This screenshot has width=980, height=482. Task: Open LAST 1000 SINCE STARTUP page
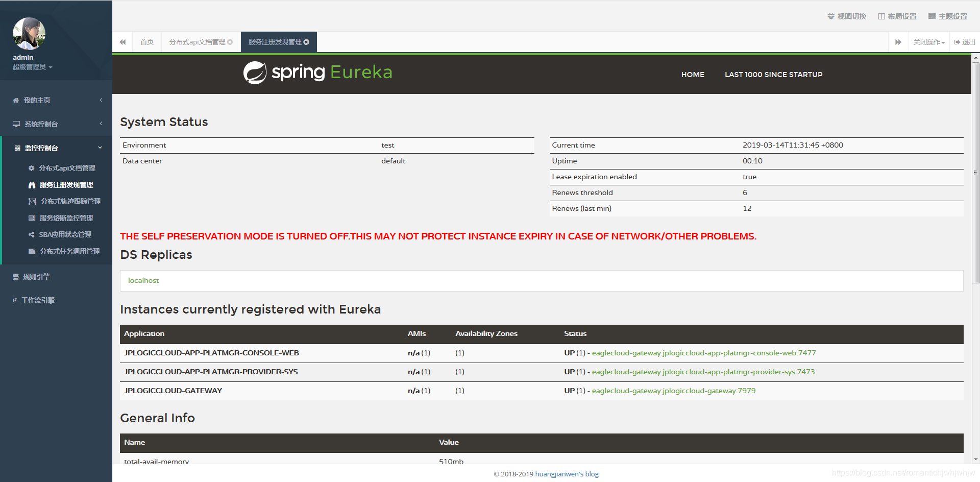774,75
